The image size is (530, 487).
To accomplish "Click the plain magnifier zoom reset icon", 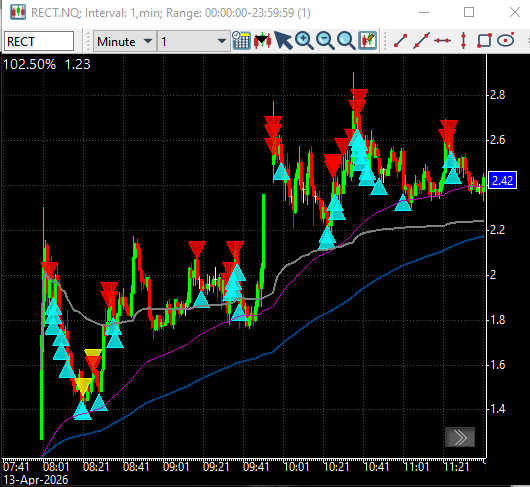I will [x=346, y=41].
